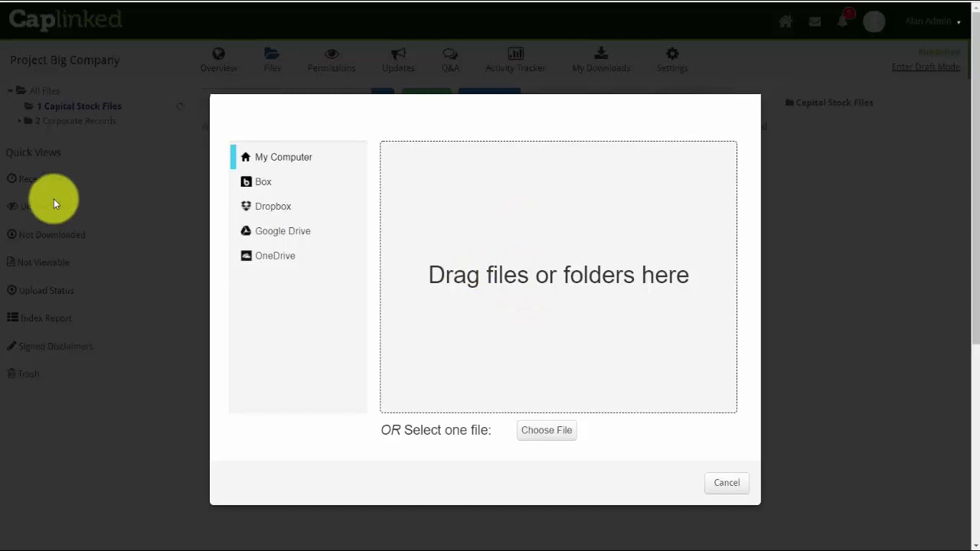Click the Choose File button
980x551 pixels.
pos(547,430)
